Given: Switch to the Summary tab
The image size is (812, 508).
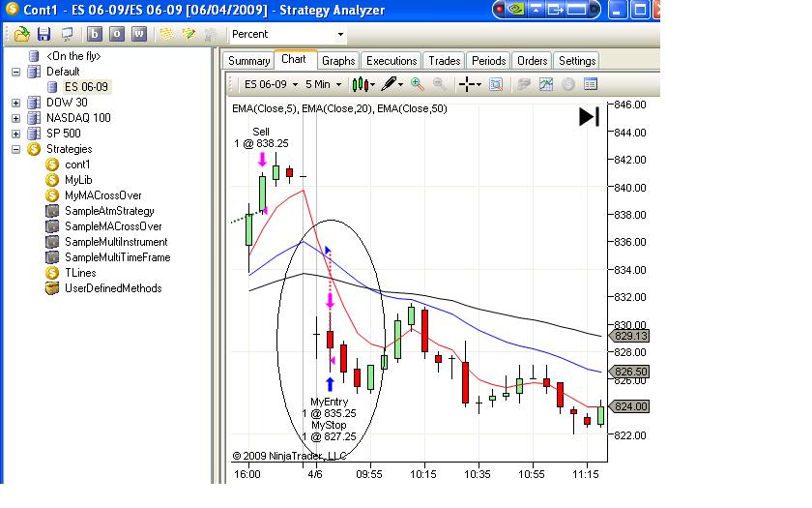Looking at the screenshot, I should [x=249, y=61].
